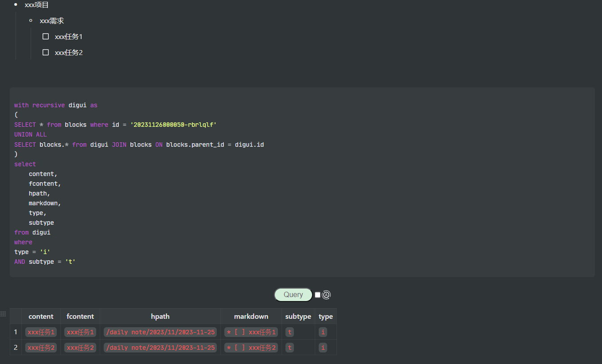
Task: Click the markdown column header
Action: tap(251, 316)
